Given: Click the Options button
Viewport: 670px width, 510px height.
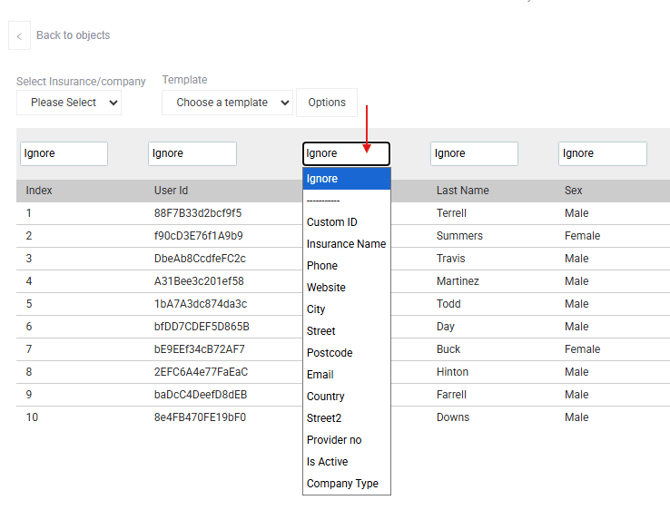Looking at the screenshot, I should (327, 103).
